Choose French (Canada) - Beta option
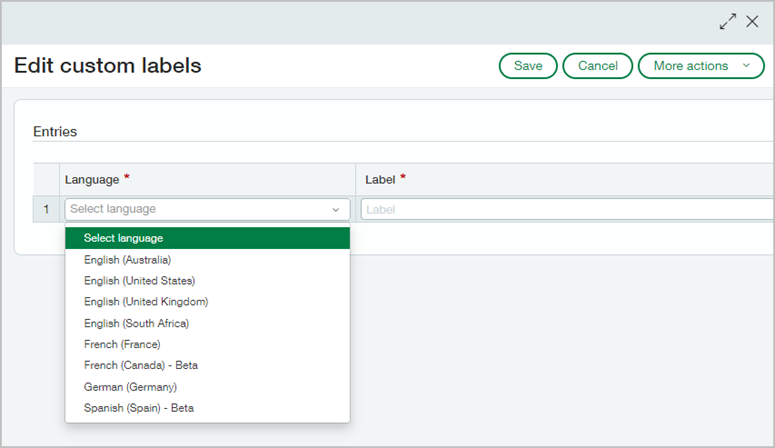 [141, 365]
